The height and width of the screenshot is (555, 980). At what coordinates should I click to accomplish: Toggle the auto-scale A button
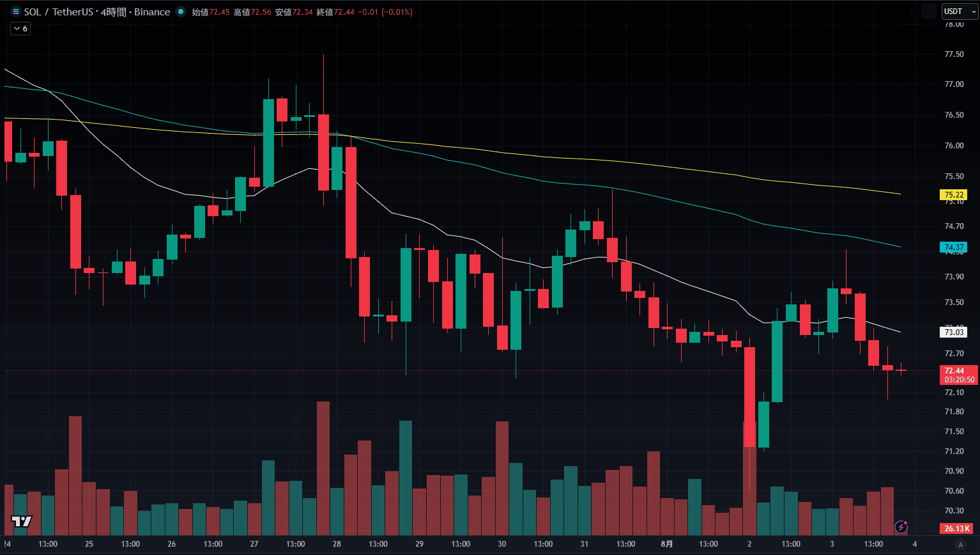(x=960, y=545)
